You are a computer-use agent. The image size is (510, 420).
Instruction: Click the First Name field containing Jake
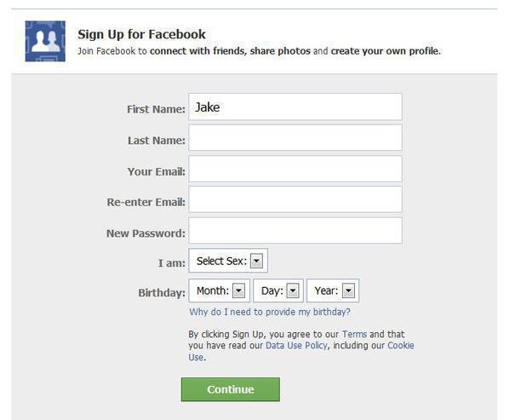295,106
